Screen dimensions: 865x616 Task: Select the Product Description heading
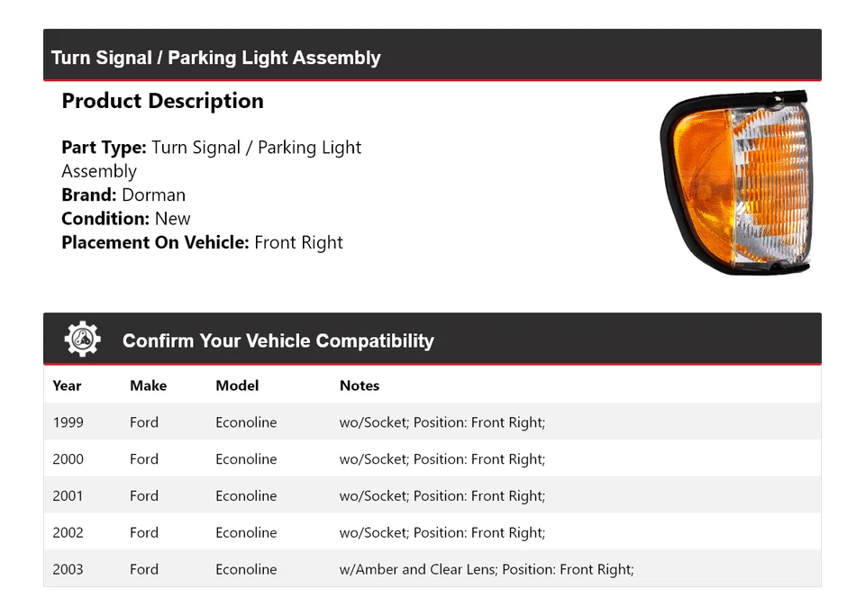162,101
